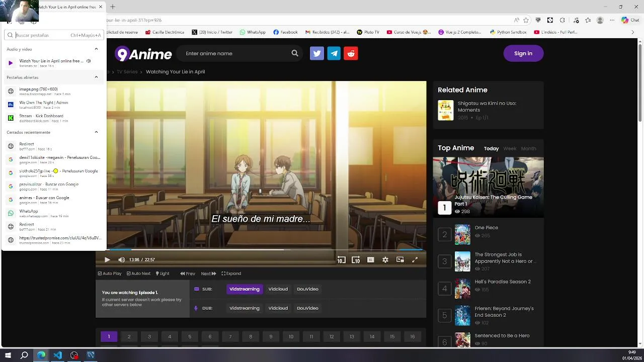Open the Python Sandbox bookmark

click(508, 32)
